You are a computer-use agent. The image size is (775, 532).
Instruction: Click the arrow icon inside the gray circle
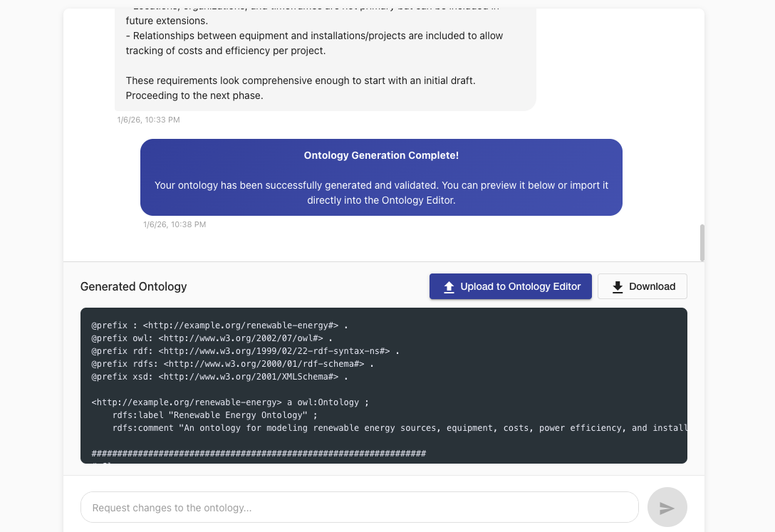(667, 507)
